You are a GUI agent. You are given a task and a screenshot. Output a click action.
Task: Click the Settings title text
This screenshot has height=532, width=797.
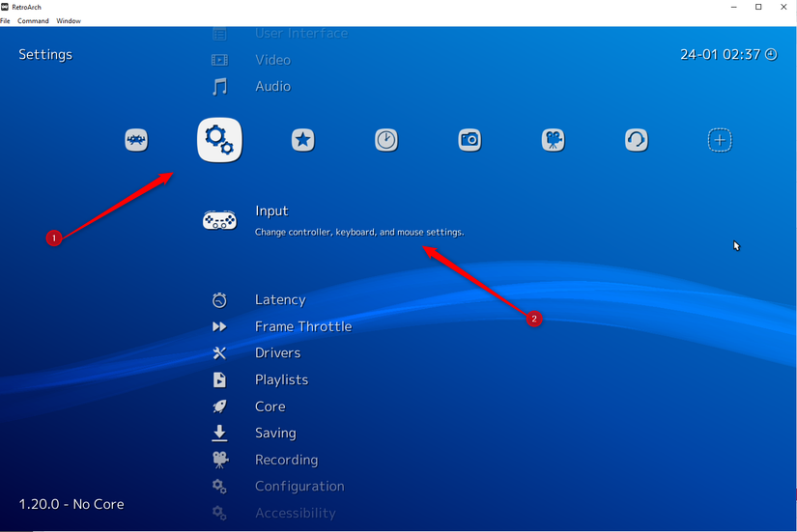tap(45, 55)
